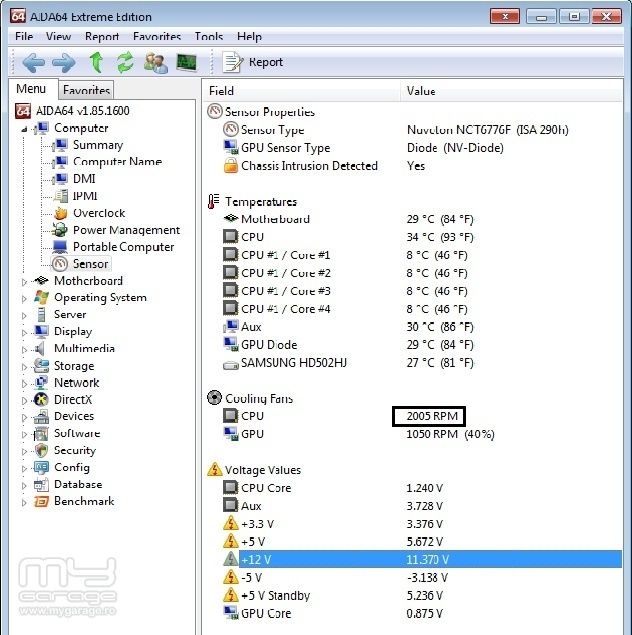Go back with the blue left arrow
The width and height of the screenshot is (632, 635).
(x=33, y=63)
